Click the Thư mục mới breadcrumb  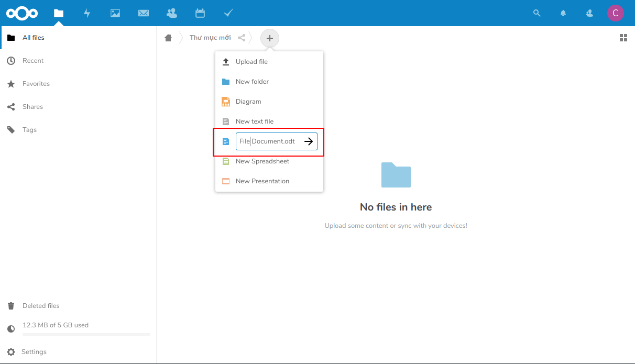210,38
